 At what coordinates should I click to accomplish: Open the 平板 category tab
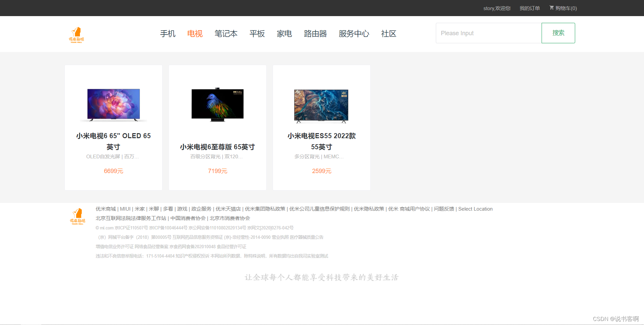pos(257,34)
